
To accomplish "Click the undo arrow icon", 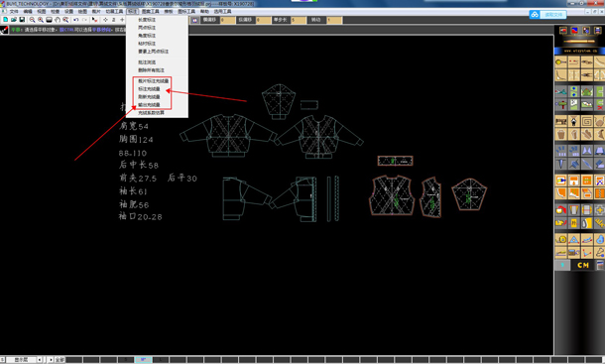I will pyautogui.click(x=76, y=20).
